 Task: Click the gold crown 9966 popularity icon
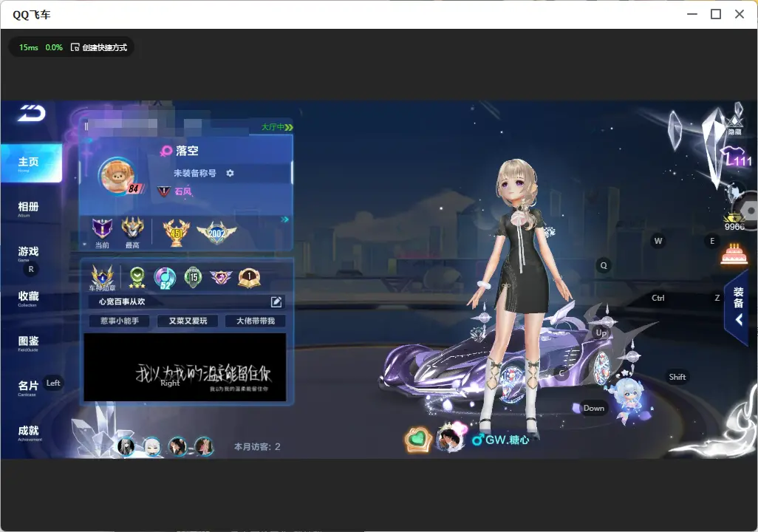point(734,222)
